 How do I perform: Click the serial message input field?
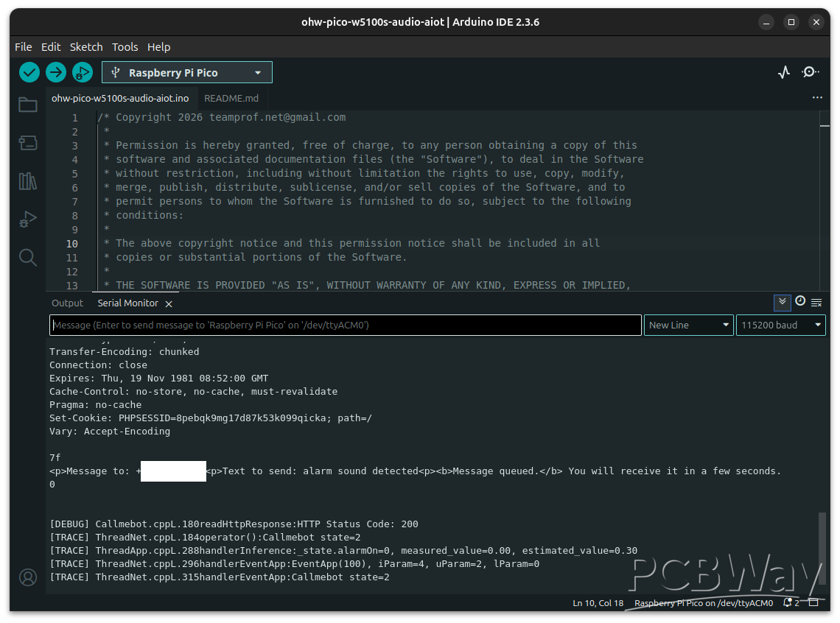345,325
